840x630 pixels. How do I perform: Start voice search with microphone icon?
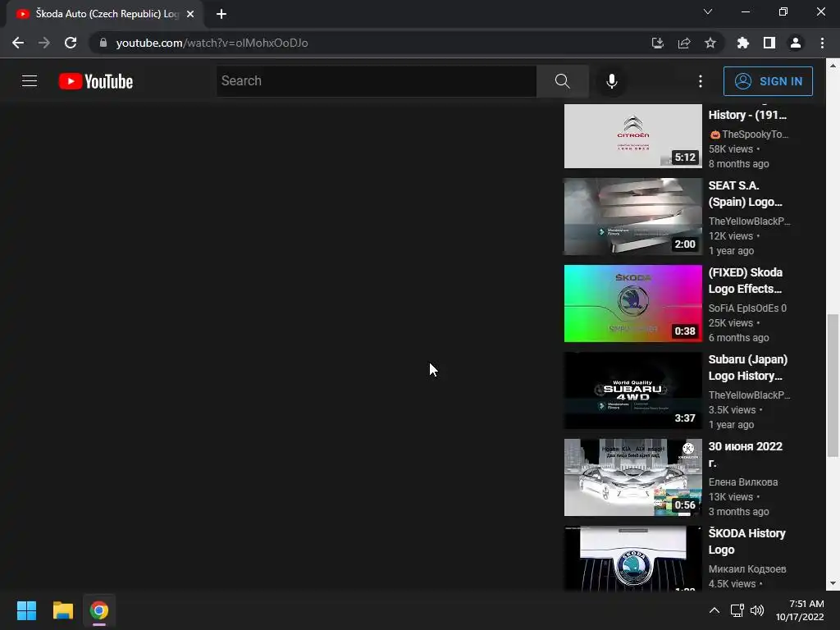pyautogui.click(x=611, y=81)
